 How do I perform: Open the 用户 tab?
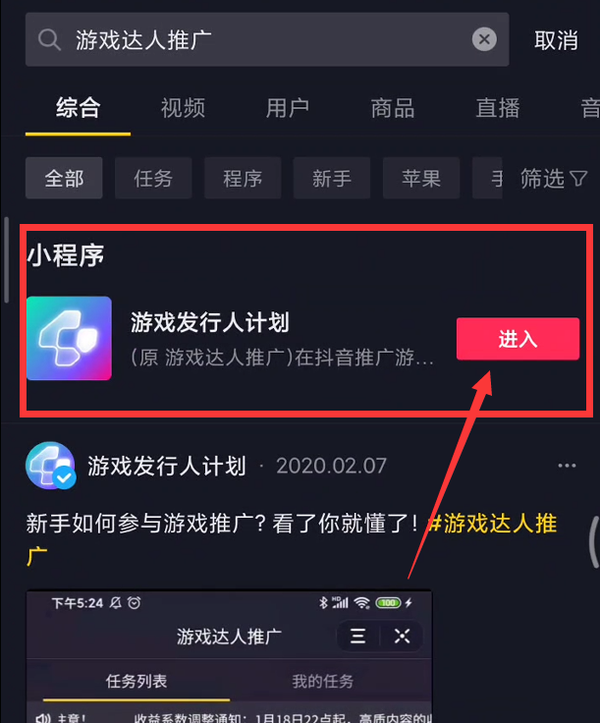coord(287,108)
